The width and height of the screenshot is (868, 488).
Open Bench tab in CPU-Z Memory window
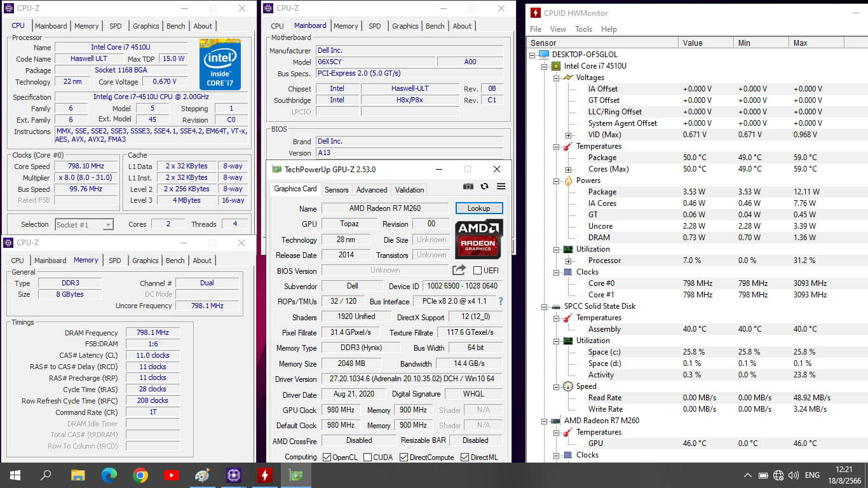[x=175, y=261]
